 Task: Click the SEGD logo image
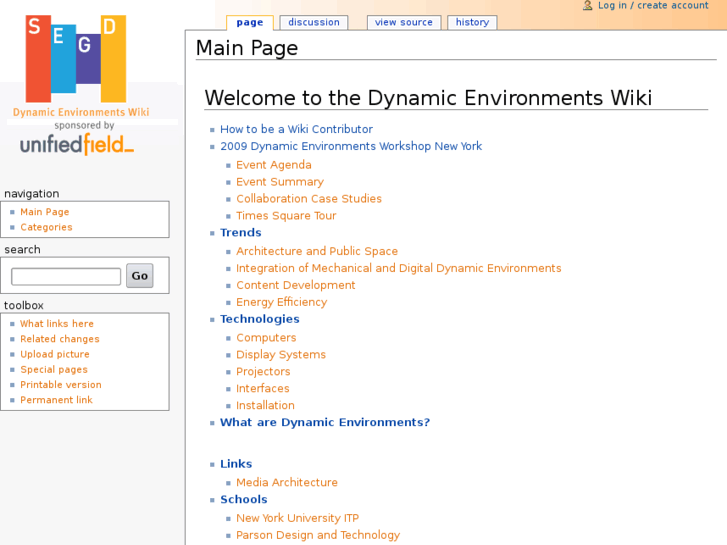[76, 59]
